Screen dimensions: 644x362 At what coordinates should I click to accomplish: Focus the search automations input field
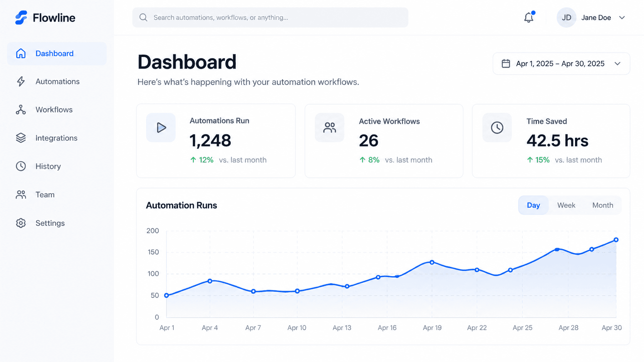(270, 17)
